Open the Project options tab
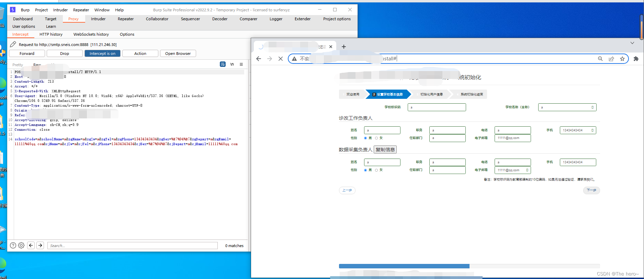 [x=337, y=19]
